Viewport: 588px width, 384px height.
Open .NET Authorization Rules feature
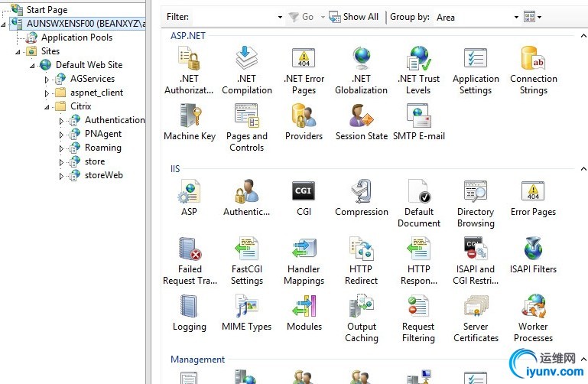click(189, 70)
